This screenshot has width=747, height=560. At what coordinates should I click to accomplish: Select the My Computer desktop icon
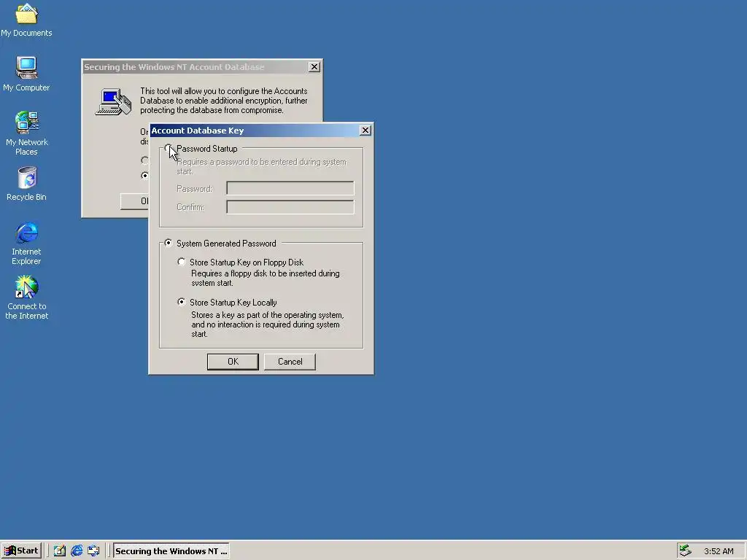tap(27, 74)
